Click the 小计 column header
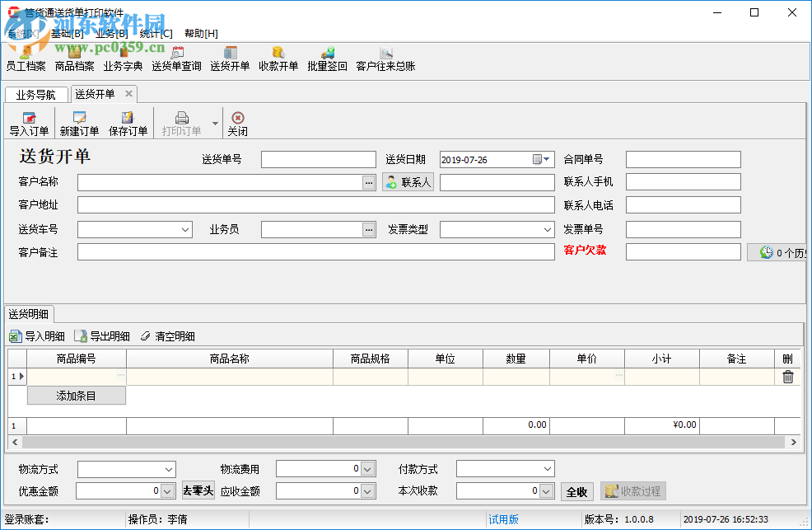The height and width of the screenshot is (530, 812). click(662, 359)
